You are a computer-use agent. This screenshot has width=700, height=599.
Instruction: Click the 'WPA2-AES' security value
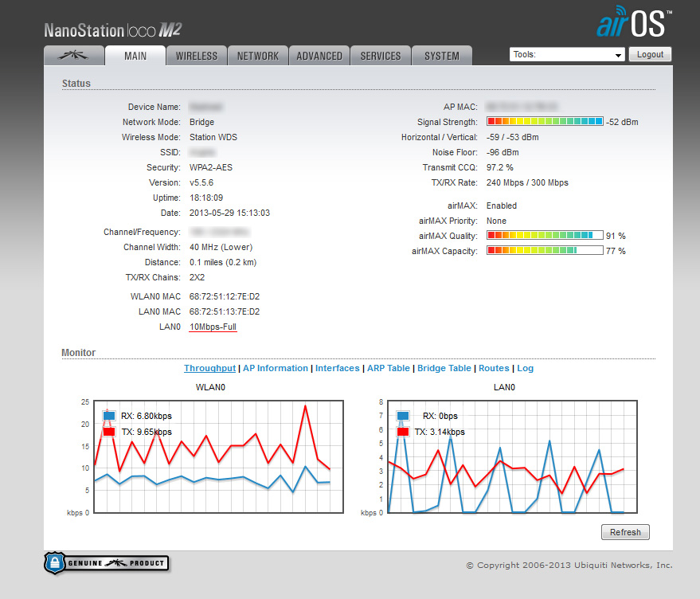click(211, 167)
